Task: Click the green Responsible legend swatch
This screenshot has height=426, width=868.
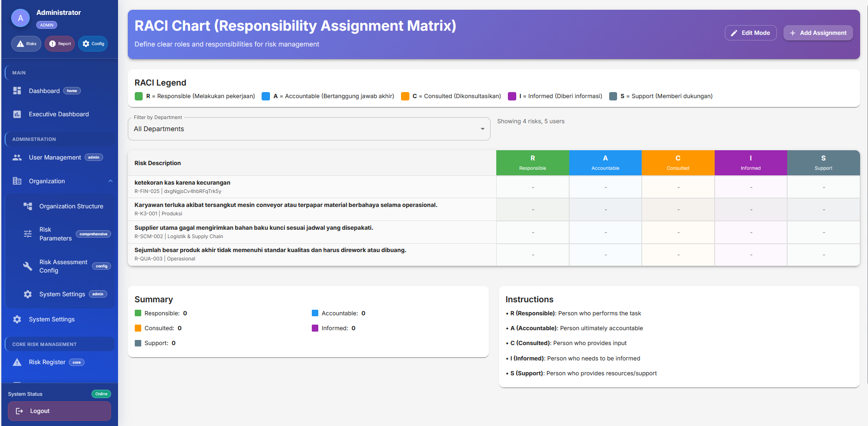Action: click(138, 96)
